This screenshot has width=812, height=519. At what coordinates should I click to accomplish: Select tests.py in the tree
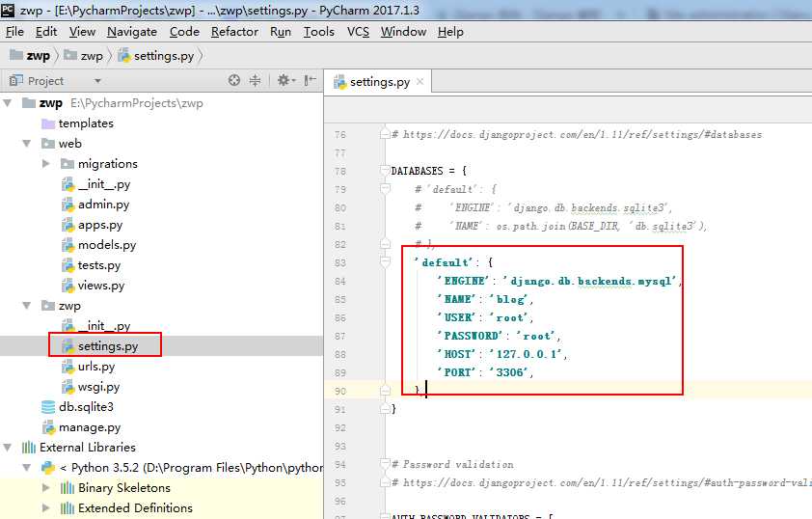click(x=92, y=265)
